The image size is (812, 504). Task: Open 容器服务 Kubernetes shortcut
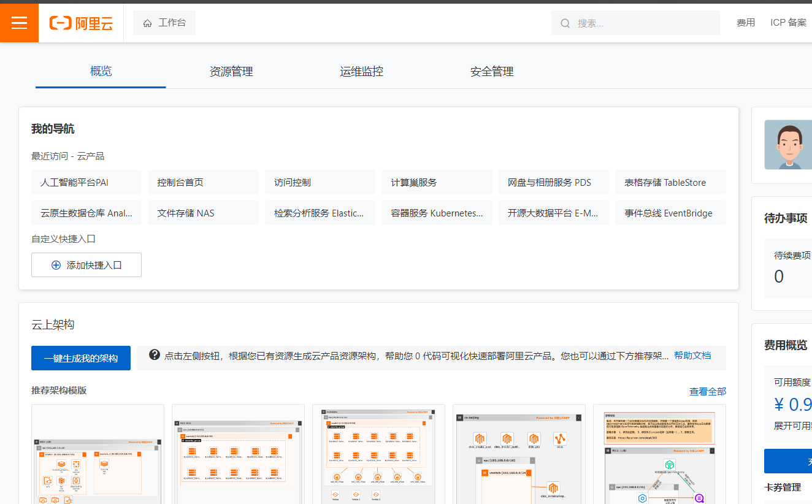(437, 213)
